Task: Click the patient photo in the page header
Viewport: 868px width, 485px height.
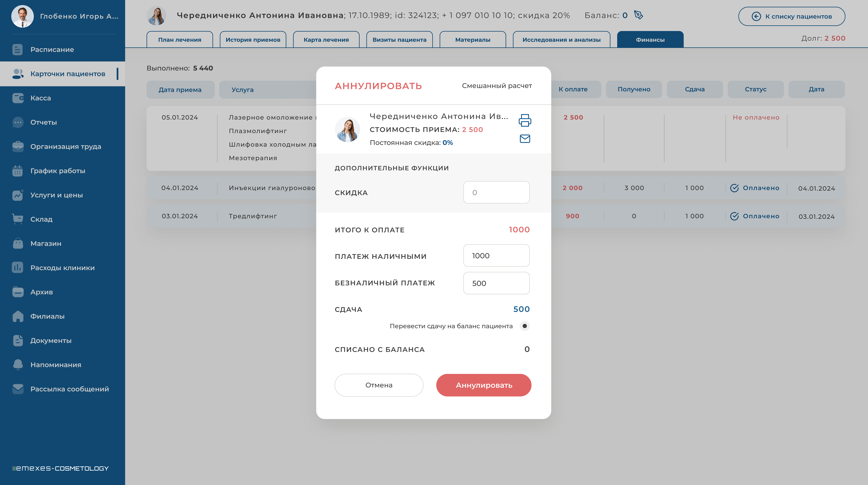Action: (x=156, y=16)
